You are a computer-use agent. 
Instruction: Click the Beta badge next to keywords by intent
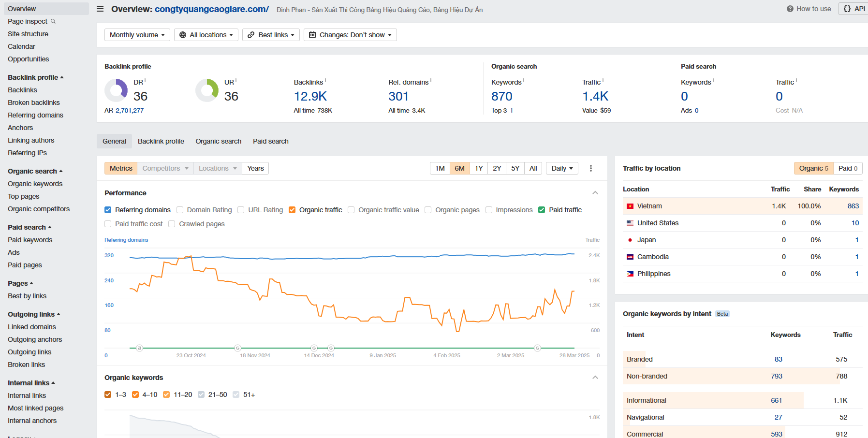[x=722, y=314]
